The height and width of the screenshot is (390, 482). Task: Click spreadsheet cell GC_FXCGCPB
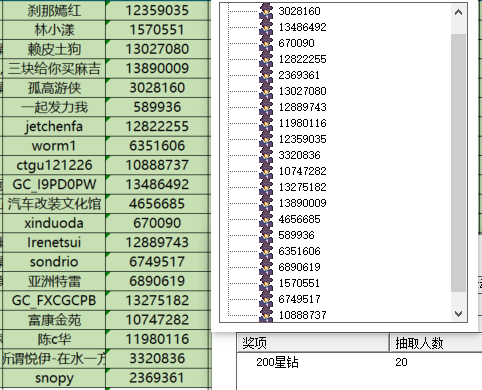[54, 300]
